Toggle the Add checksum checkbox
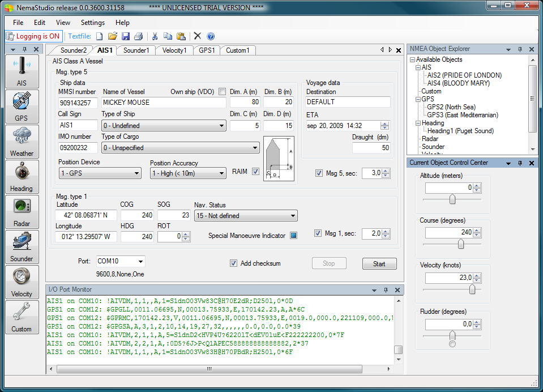The width and height of the screenshot is (543, 392). [x=233, y=263]
